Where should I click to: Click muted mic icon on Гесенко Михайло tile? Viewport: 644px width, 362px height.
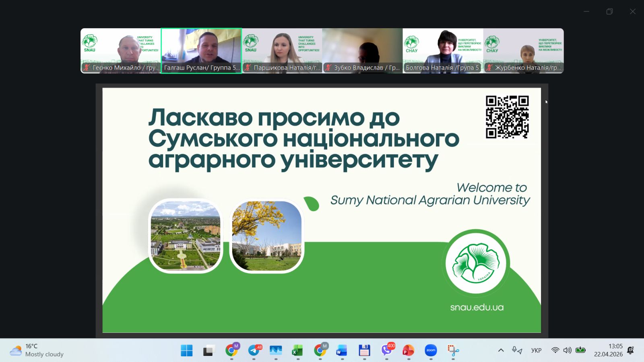point(87,68)
